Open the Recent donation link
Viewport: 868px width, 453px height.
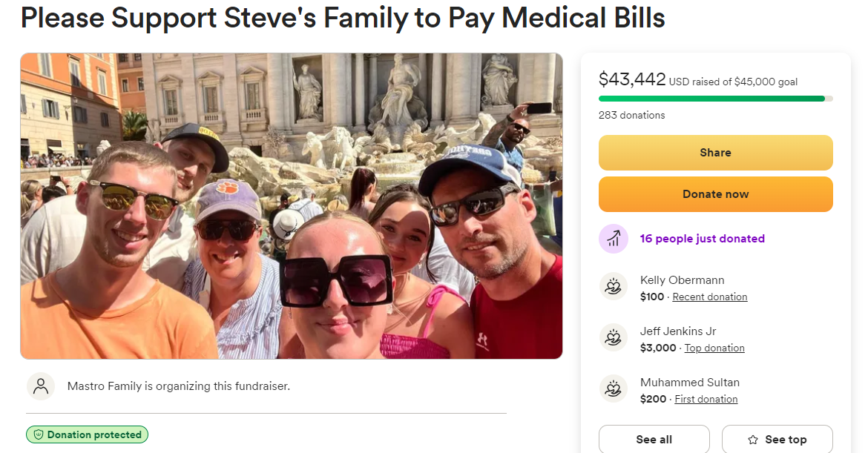(709, 297)
